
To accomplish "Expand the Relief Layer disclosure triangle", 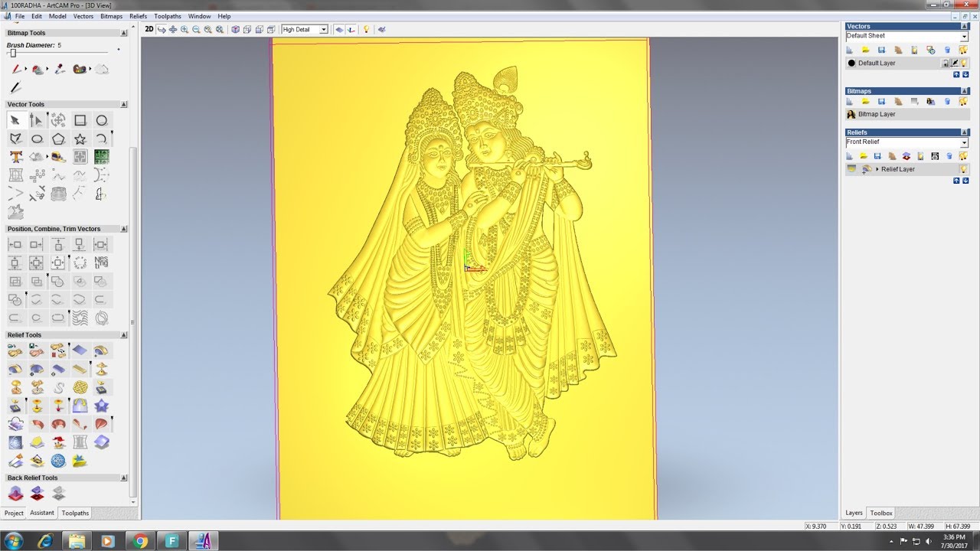I will click(x=877, y=169).
